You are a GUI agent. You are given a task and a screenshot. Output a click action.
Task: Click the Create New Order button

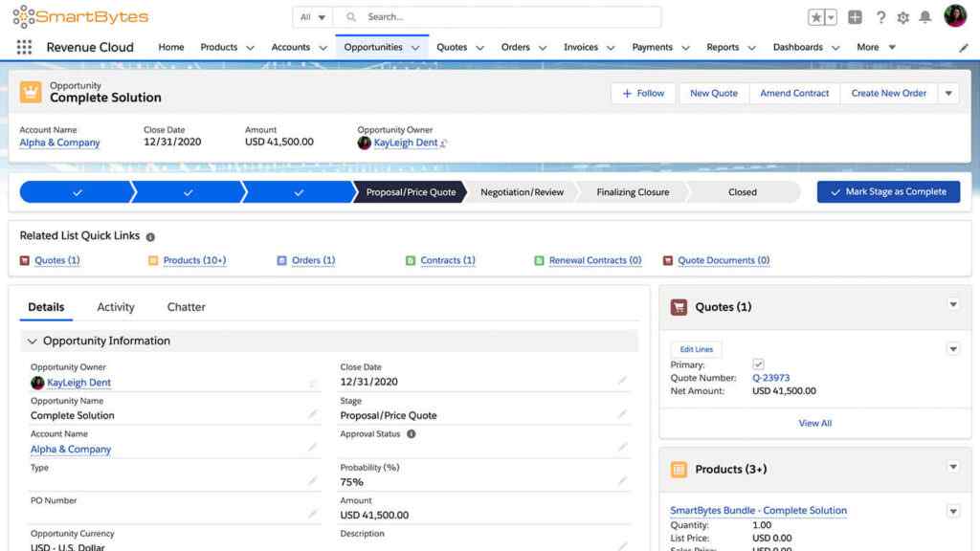889,93
